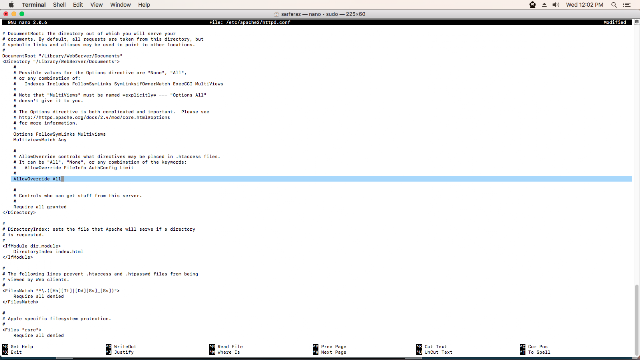
Task: Click the GNU nano version label
Action: (27, 22)
